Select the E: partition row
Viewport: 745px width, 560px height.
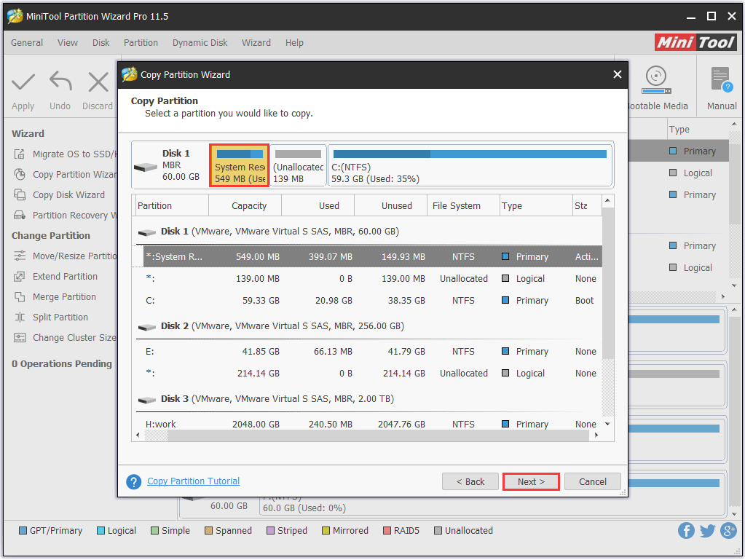click(x=372, y=352)
